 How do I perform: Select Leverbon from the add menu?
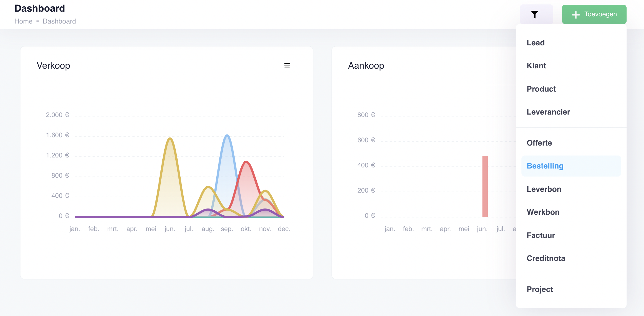coord(544,189)
